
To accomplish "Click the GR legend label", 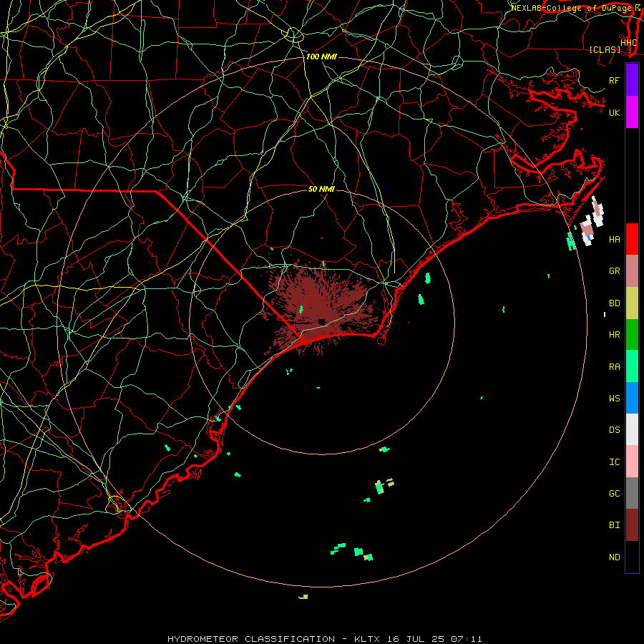I will tap(614, 271).
